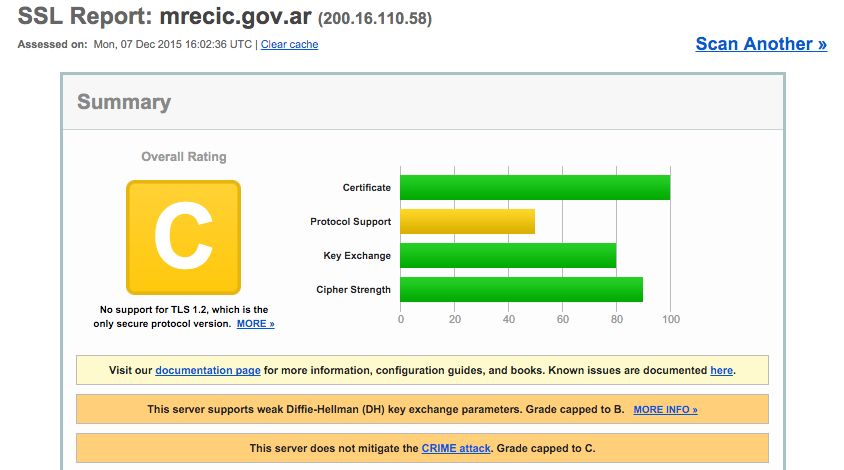Open MORE link under the overall rating

coord(256,324)
